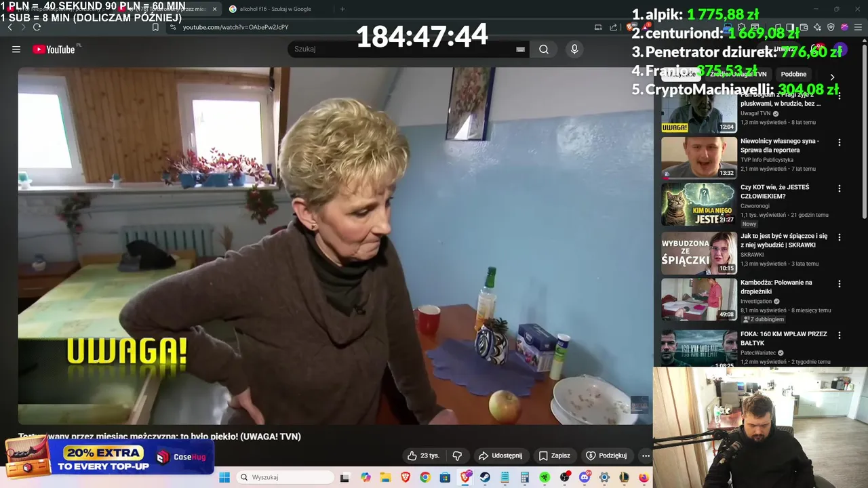Screen dimensions: 868x488
Task: Launch Copilot from the taskbar
Action: (366, 478)
